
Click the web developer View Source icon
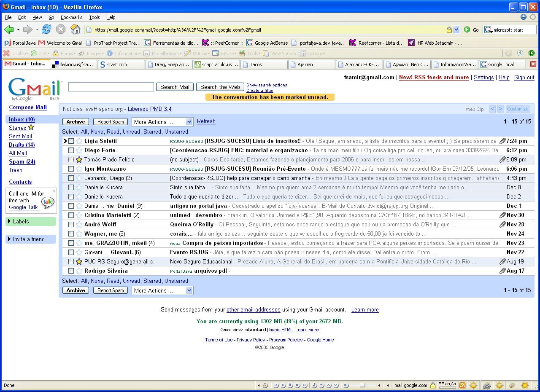(x=266, y=54)
